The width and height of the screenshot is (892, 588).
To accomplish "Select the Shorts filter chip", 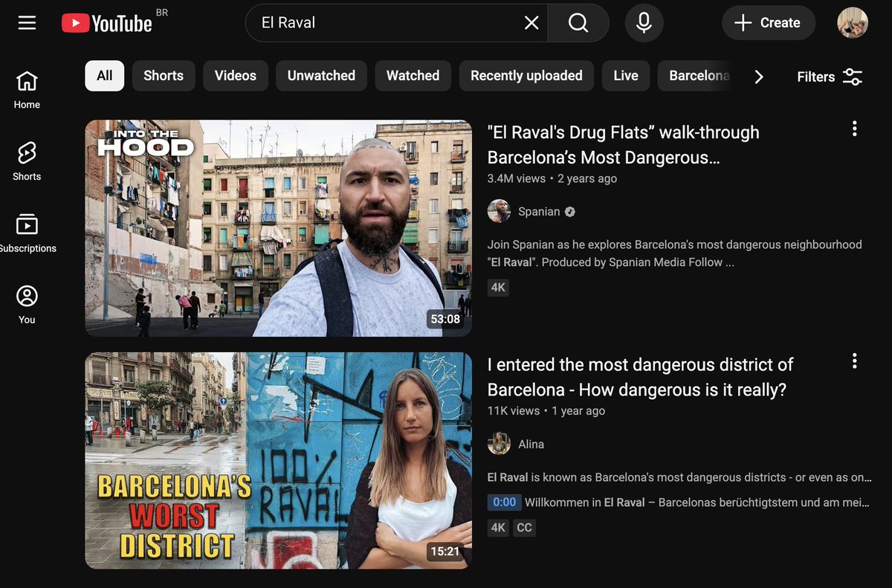I will (164, 76).
